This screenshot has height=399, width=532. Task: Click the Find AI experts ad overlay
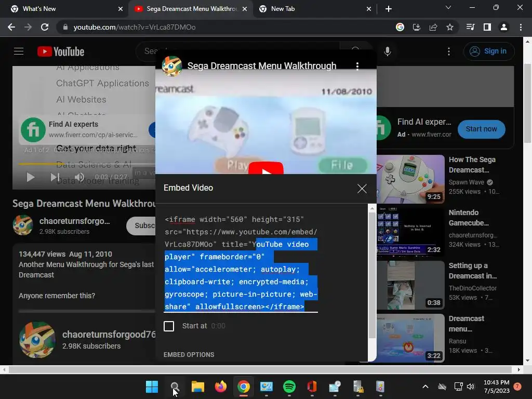click(x=87, y=129)
